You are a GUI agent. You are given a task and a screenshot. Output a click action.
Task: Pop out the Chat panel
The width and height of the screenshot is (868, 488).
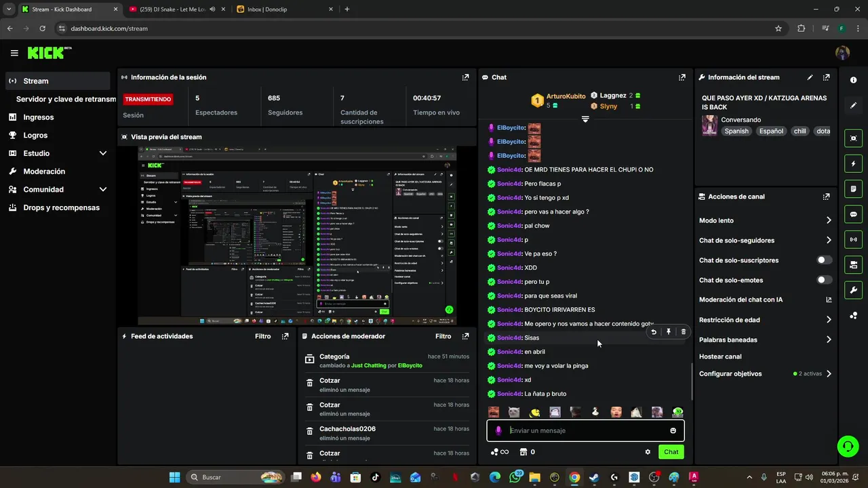tap(682, 77)
